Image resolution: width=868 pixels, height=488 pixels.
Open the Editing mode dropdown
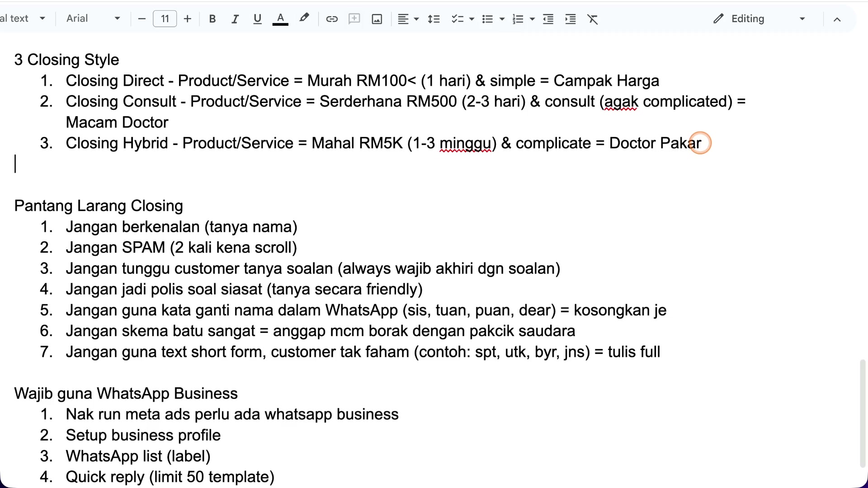coord(759,19)
